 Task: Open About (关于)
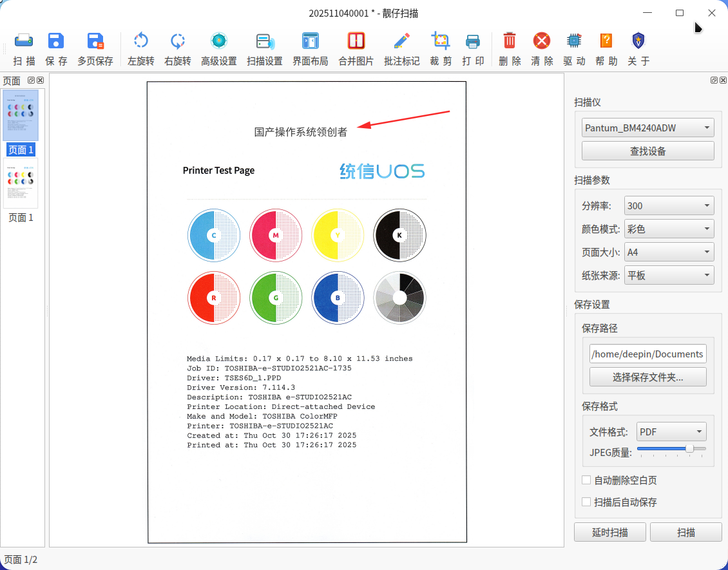(638, 49)
